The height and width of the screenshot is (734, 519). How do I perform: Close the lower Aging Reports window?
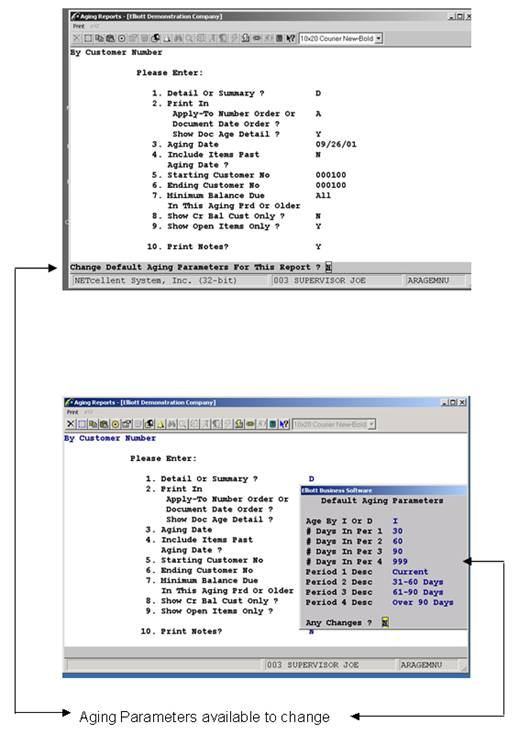(462, 403)
